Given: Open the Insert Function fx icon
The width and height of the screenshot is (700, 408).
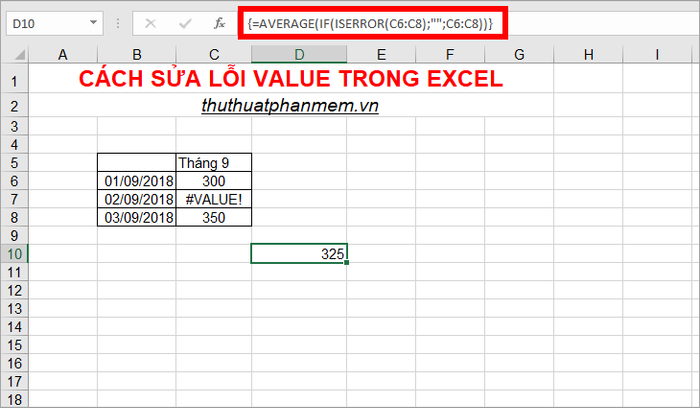Looking at the screenshot, I should point(219,23).
